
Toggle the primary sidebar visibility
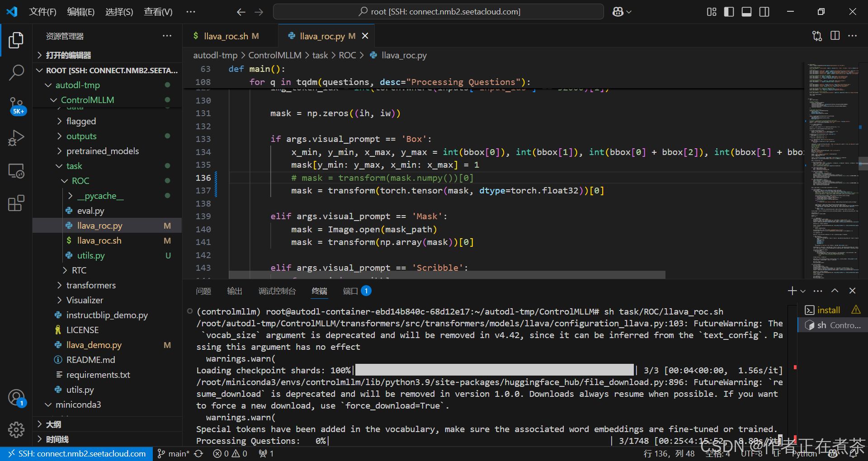[729, 12]
